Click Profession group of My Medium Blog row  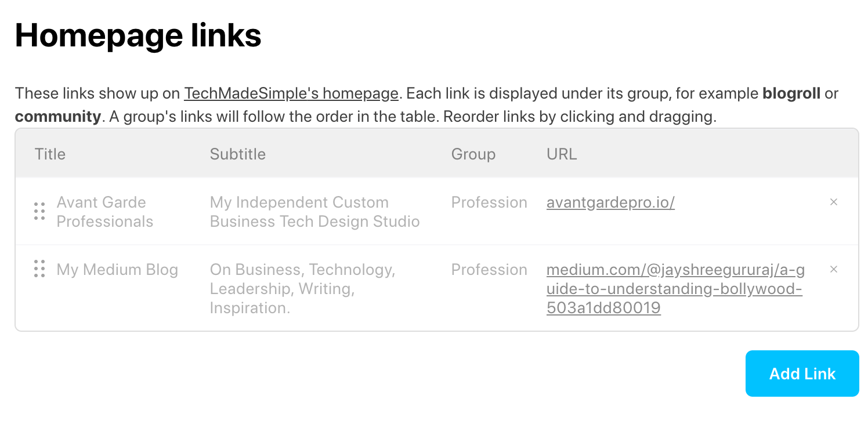tap(489, 269)
